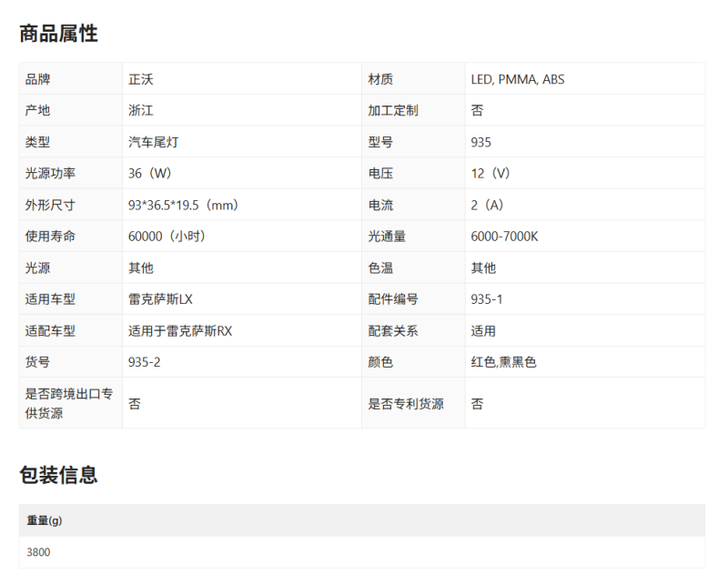
Task: Select the part number 935-1
Action: pyautogui.click(x=486, y=299)
